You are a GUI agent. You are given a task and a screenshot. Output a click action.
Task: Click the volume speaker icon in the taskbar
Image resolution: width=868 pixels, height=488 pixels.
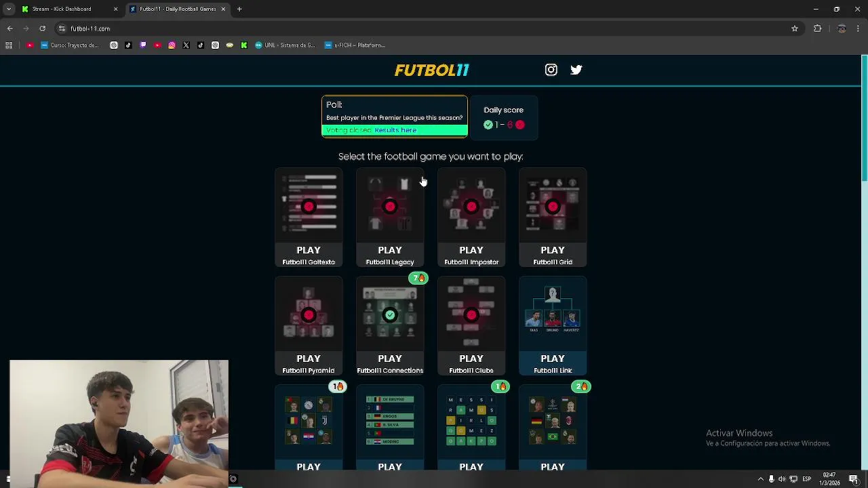[x=782, y=479]
